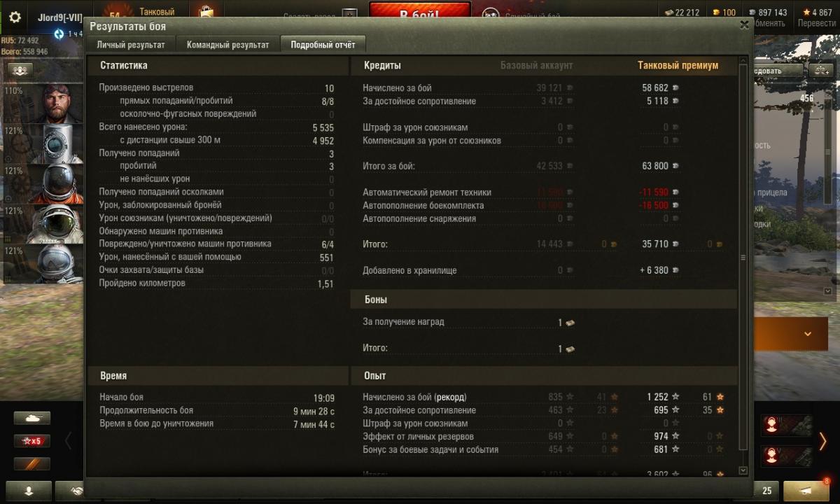Click the left carousel arrow chevron

(69, 441)
